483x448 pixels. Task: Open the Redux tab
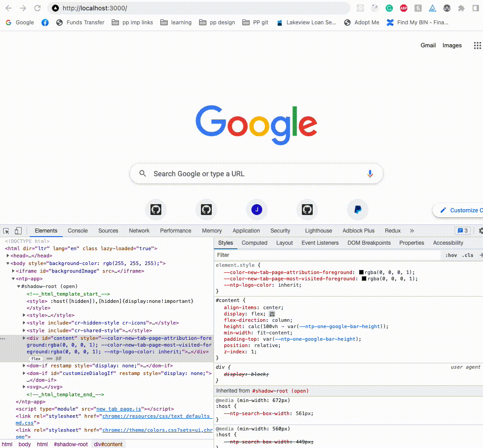(x=393, y=231)
